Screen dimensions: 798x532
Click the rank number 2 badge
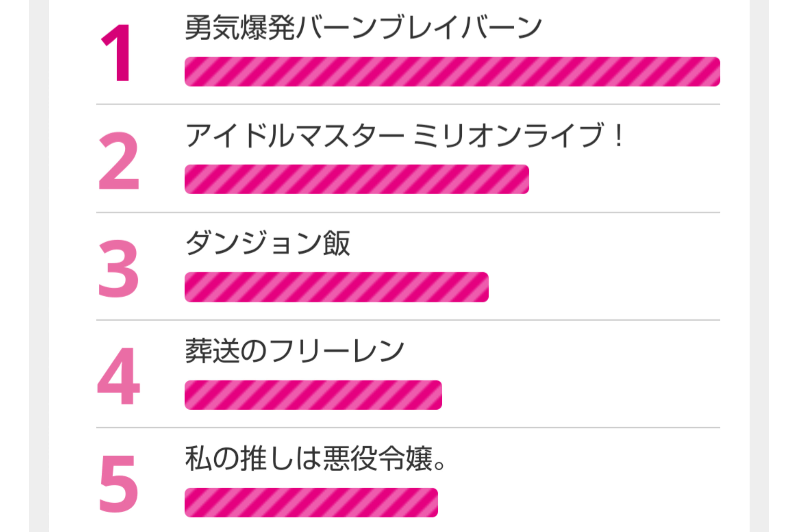(x=118, y=161)
